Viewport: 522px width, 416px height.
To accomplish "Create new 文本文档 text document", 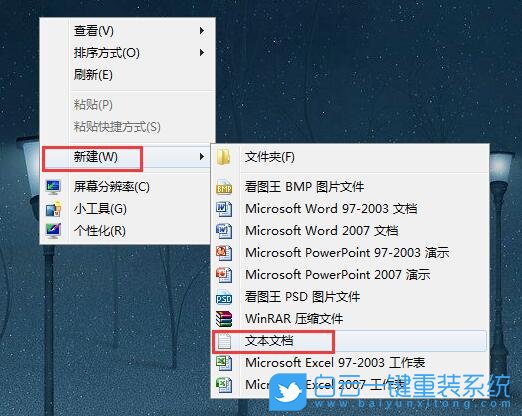I will (350, 341).
